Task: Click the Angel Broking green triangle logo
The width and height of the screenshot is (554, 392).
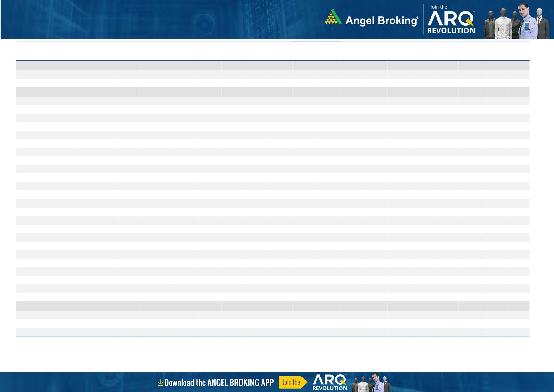Action: pos(333,17)
